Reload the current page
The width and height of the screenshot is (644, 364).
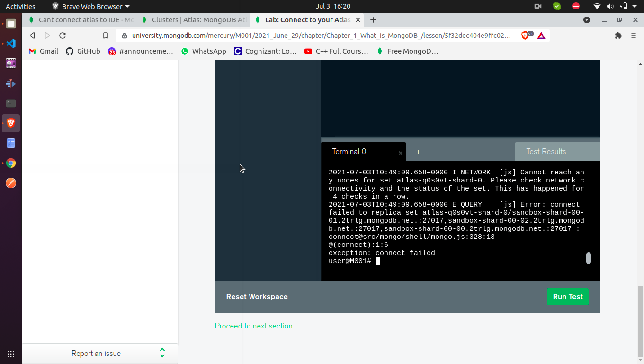tap(63, 36)
